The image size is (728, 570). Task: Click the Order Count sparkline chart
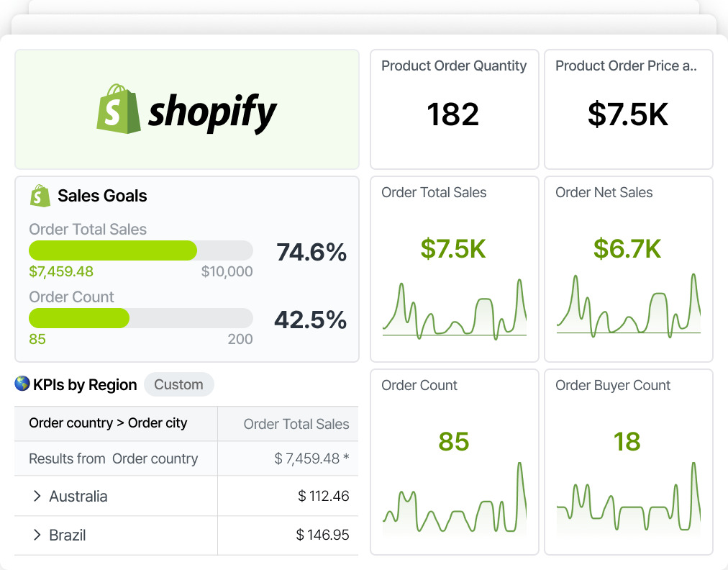(x=455, y=497)
